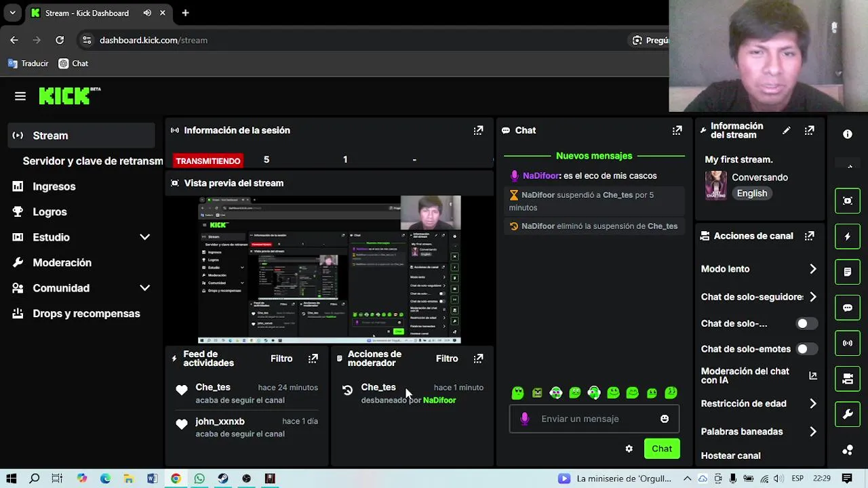Expand Palabras baneadas chevron
The height and width of the screenshot is (488, 868).
pyautogui.click(x=813, y=431)
